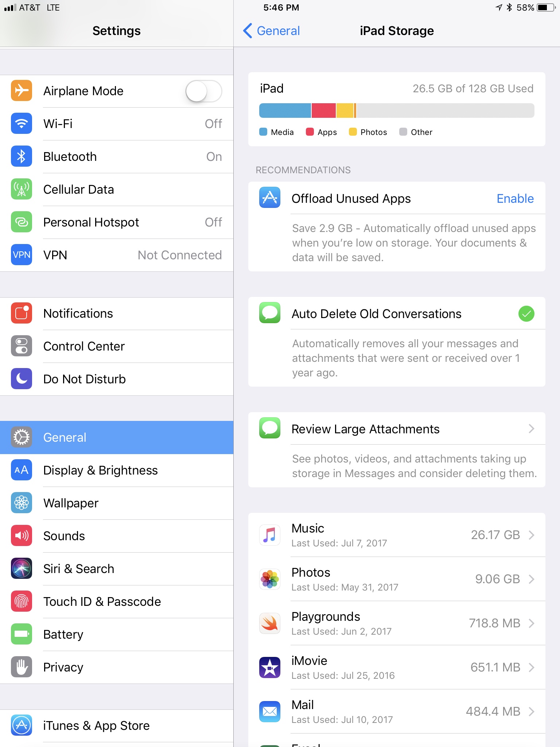Tap the Playgrounds Swift app icon
This screenshot has height=747, width=560.
(270, 623)
